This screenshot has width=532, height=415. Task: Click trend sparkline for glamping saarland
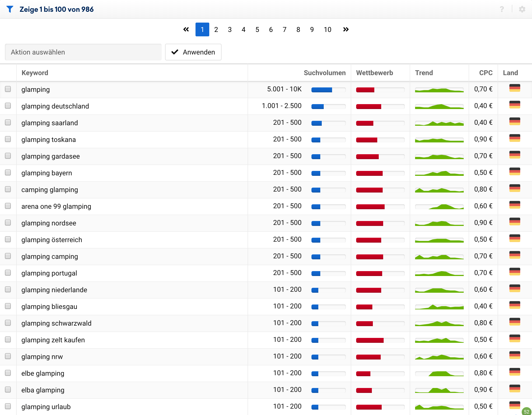pyautogui.click(x=439, y=123)
